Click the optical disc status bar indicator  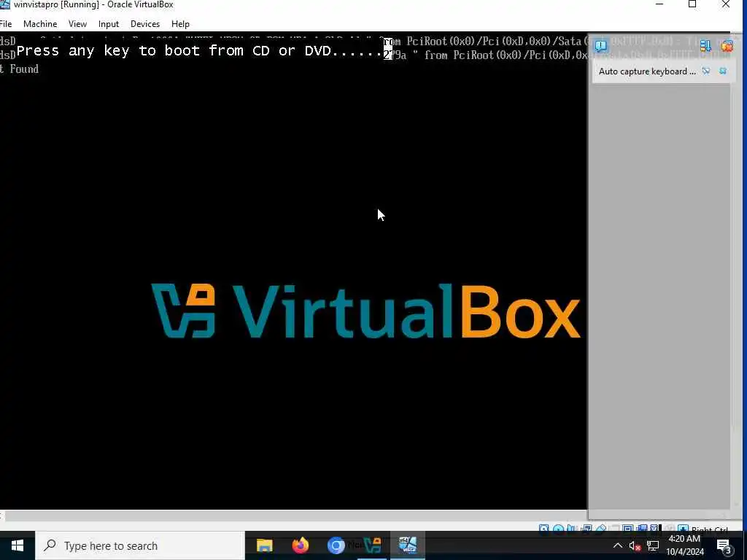(558, 529)
